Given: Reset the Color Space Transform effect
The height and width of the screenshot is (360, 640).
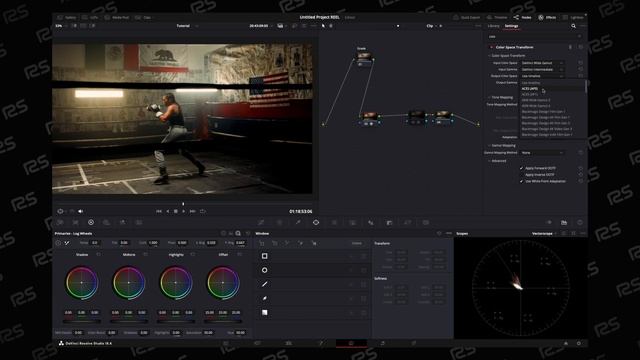Looking at the screenshot, I should pyautogui.click(x=580, y=47).
